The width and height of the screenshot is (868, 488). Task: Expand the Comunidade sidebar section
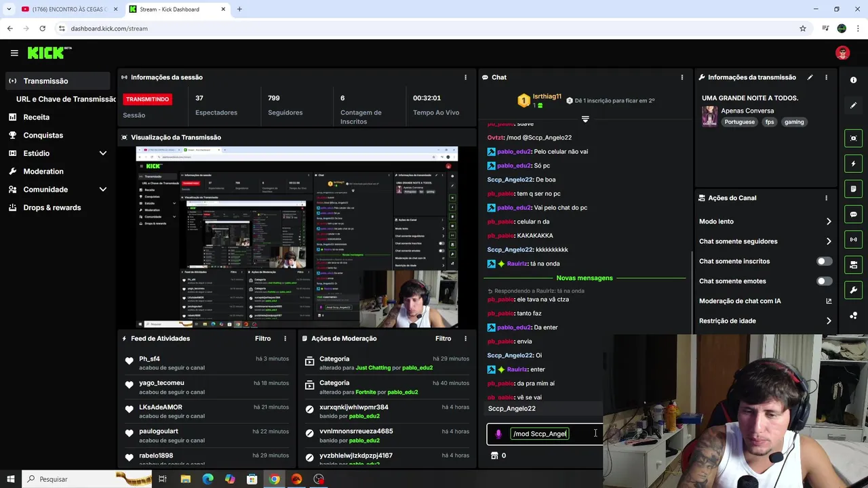point(103,190)
